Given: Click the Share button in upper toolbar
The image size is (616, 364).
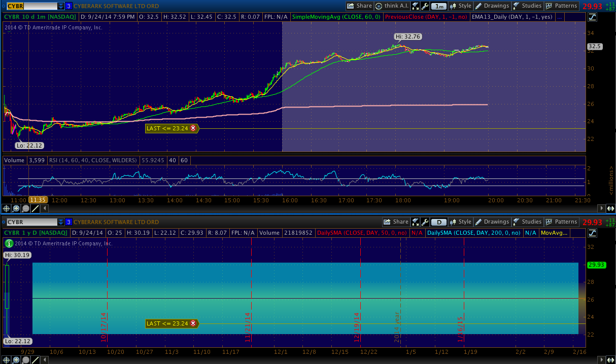Looking at the screenshot, I should point(360,6).
